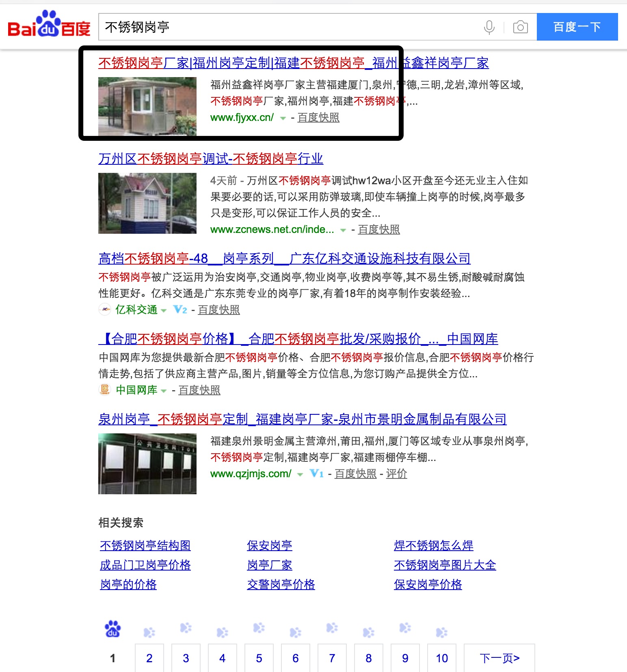The width and height of the screenshot is (627, 672).
Task: Click the V1 credibility badge
Action: [x=316, y=474]
